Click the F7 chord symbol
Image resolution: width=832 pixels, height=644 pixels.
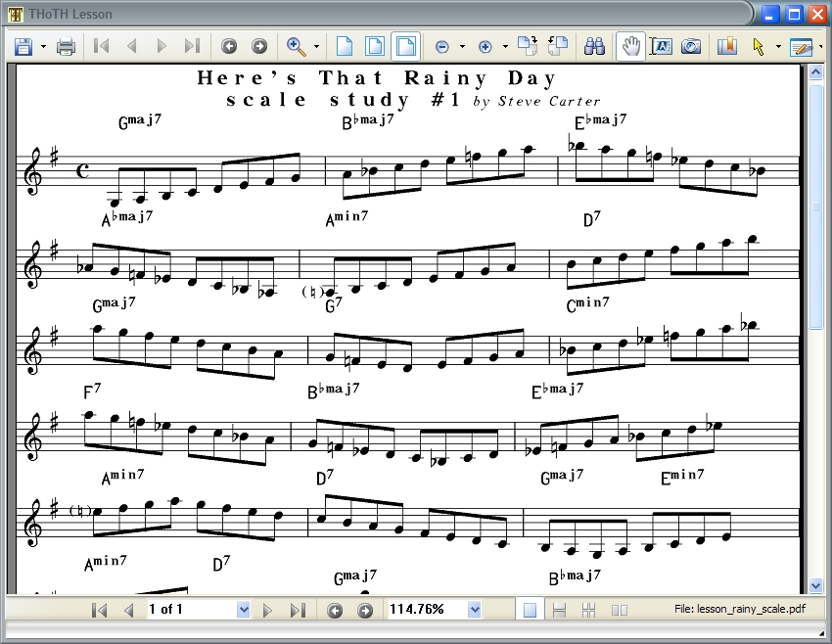[92, 391]
